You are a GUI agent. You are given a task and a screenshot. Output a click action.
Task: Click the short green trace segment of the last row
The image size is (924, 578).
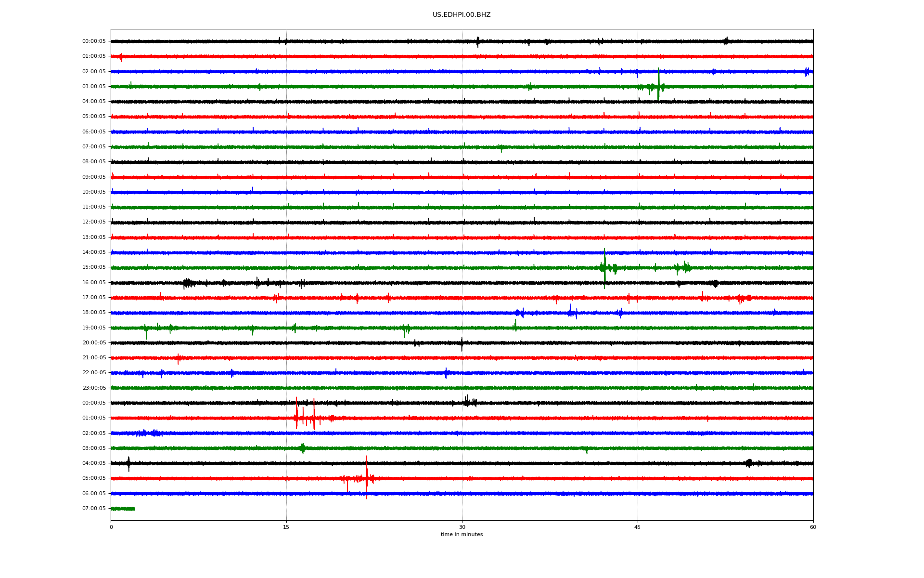123,509
